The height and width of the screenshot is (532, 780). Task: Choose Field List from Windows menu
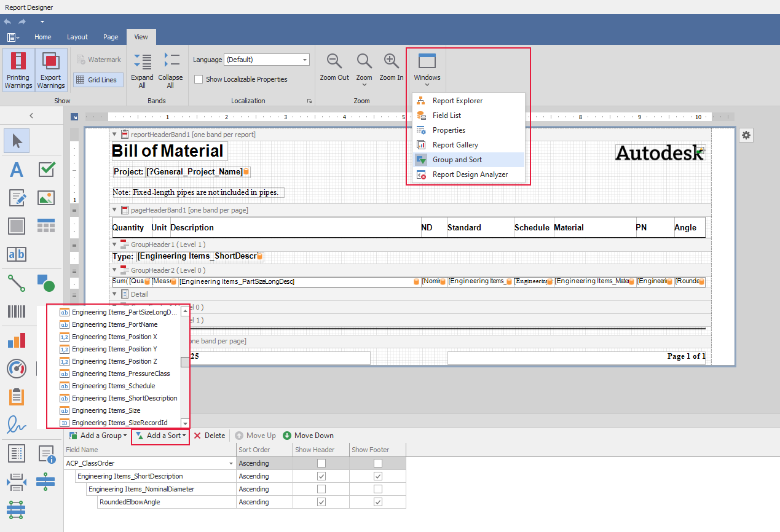click(469, 115)
